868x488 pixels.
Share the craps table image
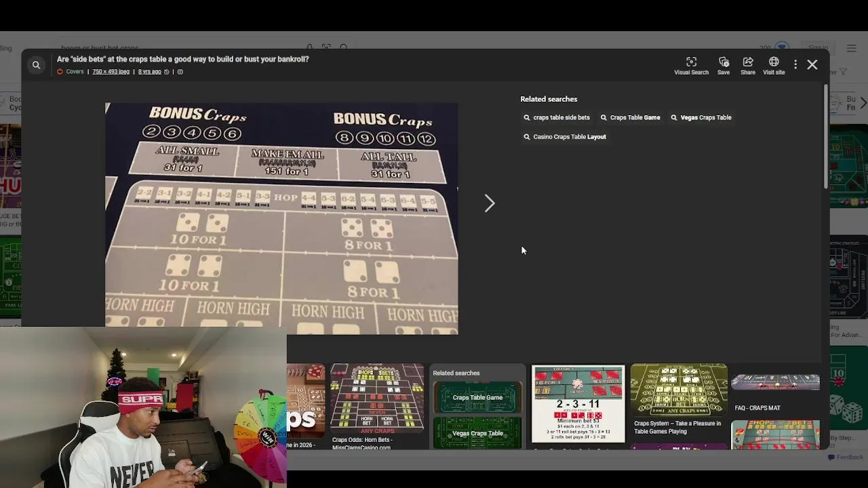coord(748,66)
